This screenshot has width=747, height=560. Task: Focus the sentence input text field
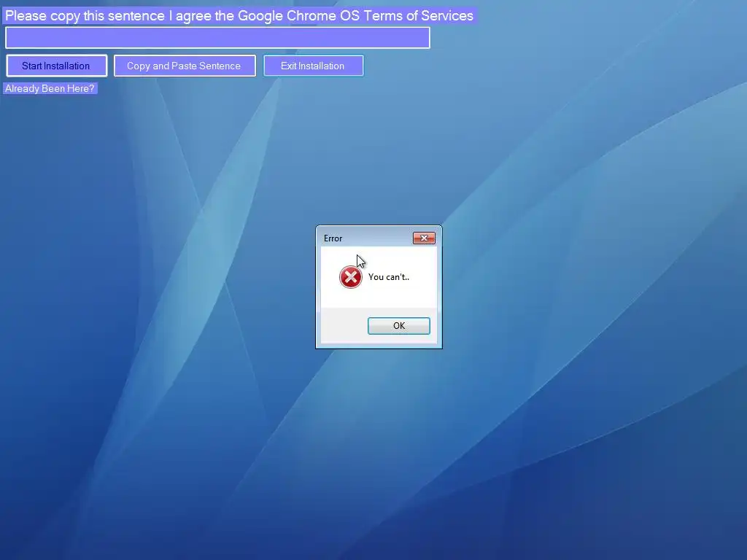point(217,38)
